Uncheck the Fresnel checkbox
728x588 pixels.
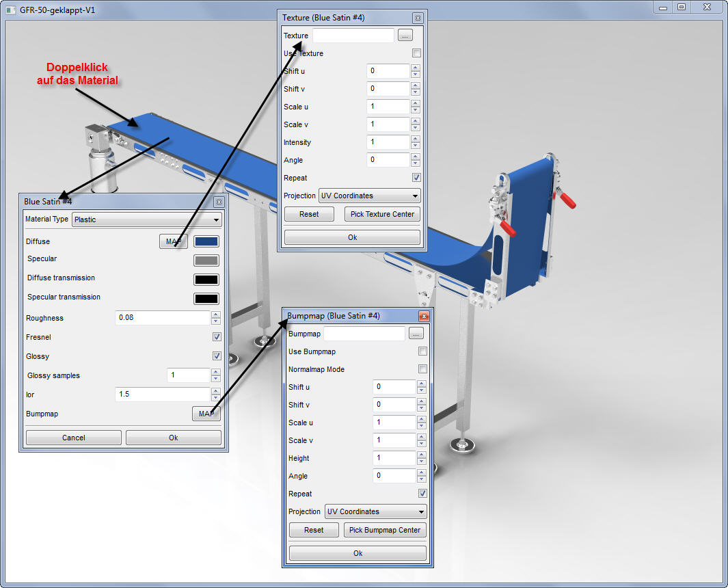pyautogui.click(x=217, y=336)
